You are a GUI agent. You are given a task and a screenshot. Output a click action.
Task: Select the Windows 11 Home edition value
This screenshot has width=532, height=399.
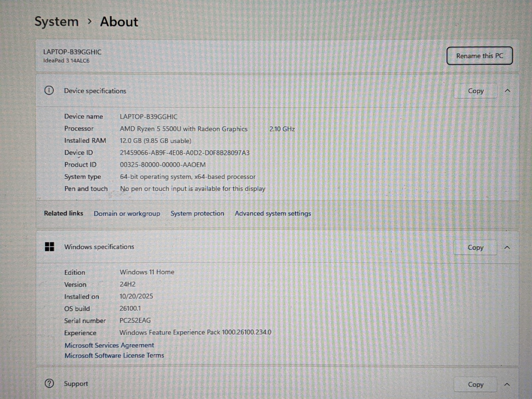(x=147, y=272)
